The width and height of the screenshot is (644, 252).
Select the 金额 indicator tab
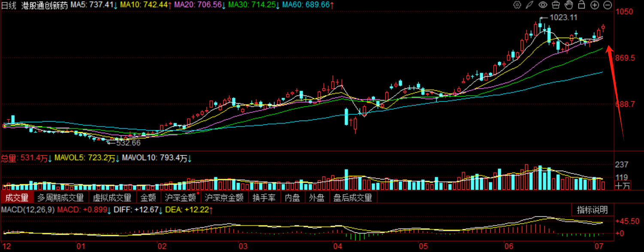coord(149,198)
